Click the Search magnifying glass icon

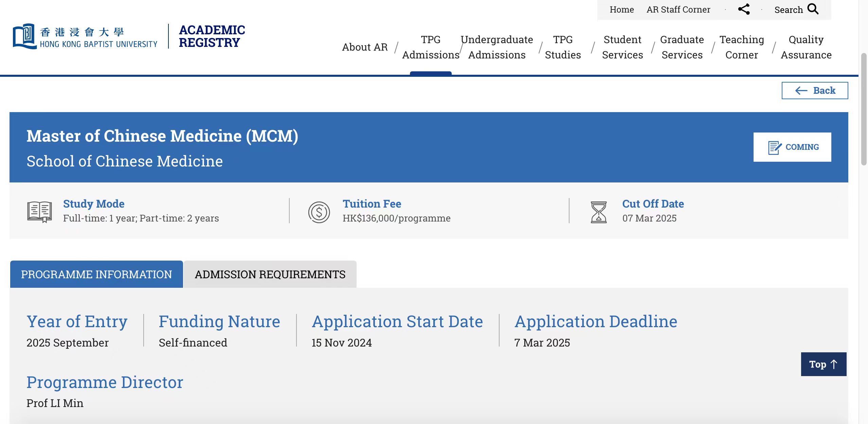tap(813, 9)
